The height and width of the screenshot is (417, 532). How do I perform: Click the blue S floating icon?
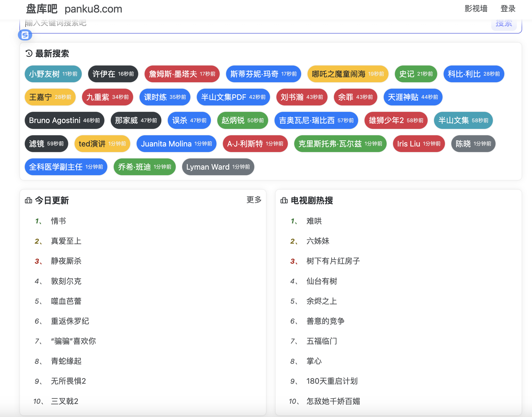click(x=25, y=35)
